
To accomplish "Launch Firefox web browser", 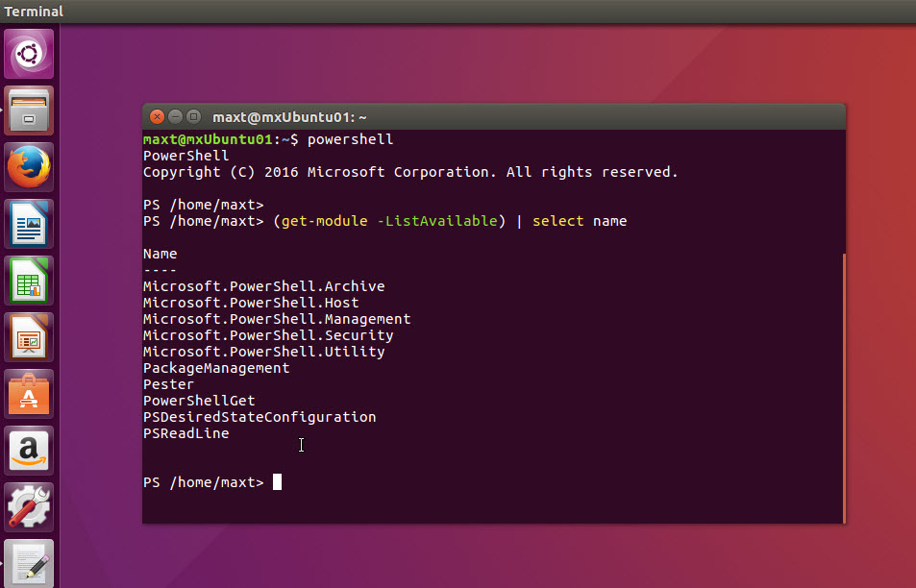I will pyautogui.click(x=29, y=167).
